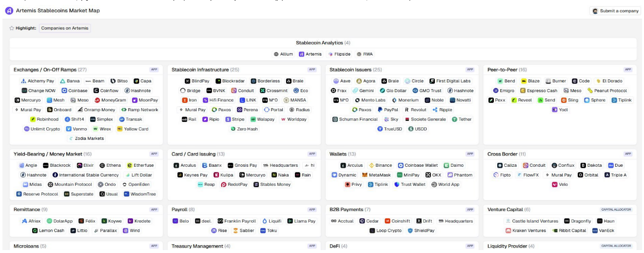Screen dimensions: 644x253
Task: Click the Tether issuer chip
Action: coord(462,119)
